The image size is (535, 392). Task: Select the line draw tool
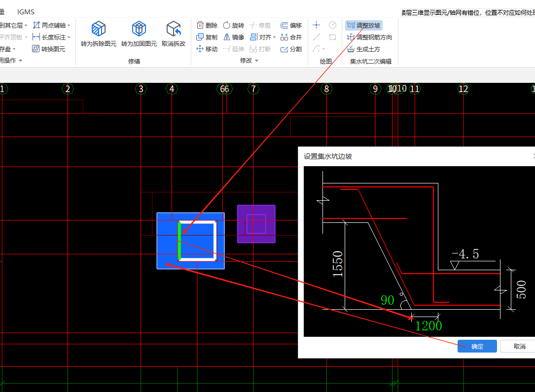(316, 37)
